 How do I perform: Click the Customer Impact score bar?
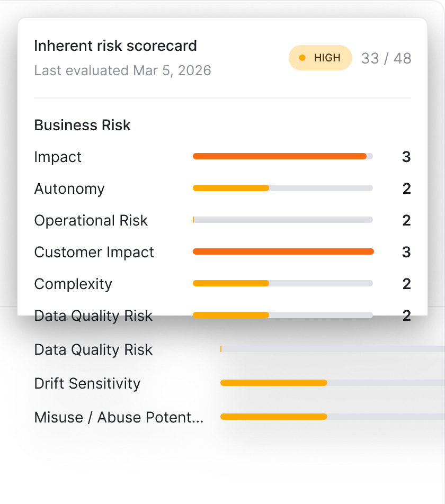click(x=283, y=251)
